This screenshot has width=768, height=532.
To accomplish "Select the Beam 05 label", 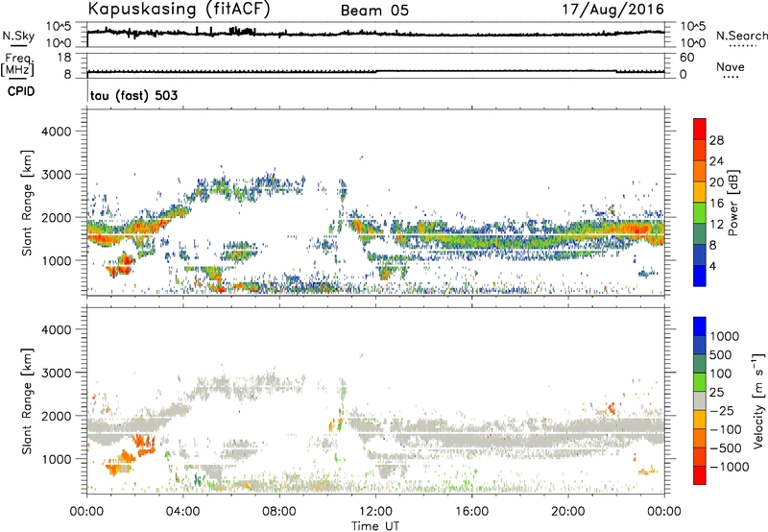I will (x=374, y=11).
